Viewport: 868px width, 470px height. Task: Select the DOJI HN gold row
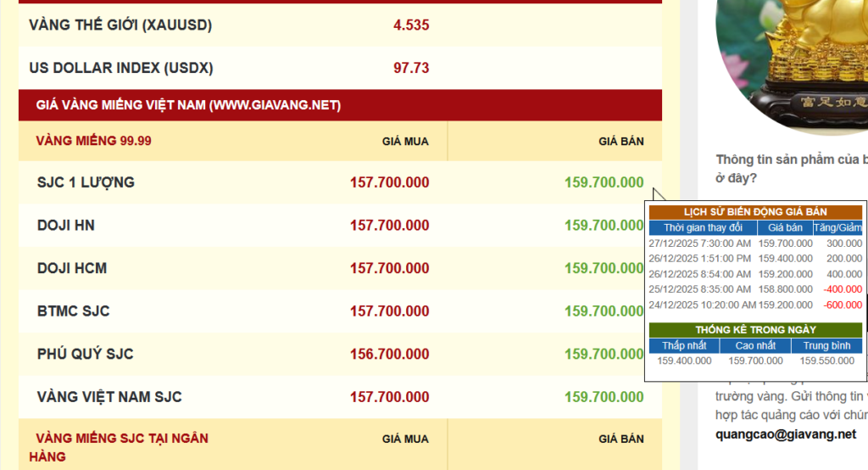click(66, 226)
